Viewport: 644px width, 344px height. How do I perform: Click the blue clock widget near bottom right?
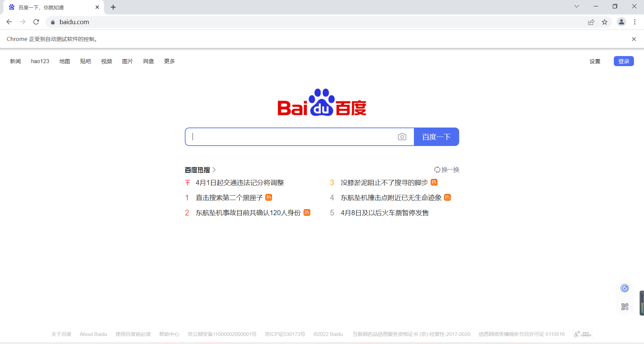pyautogui.click(x=624, y=288)
